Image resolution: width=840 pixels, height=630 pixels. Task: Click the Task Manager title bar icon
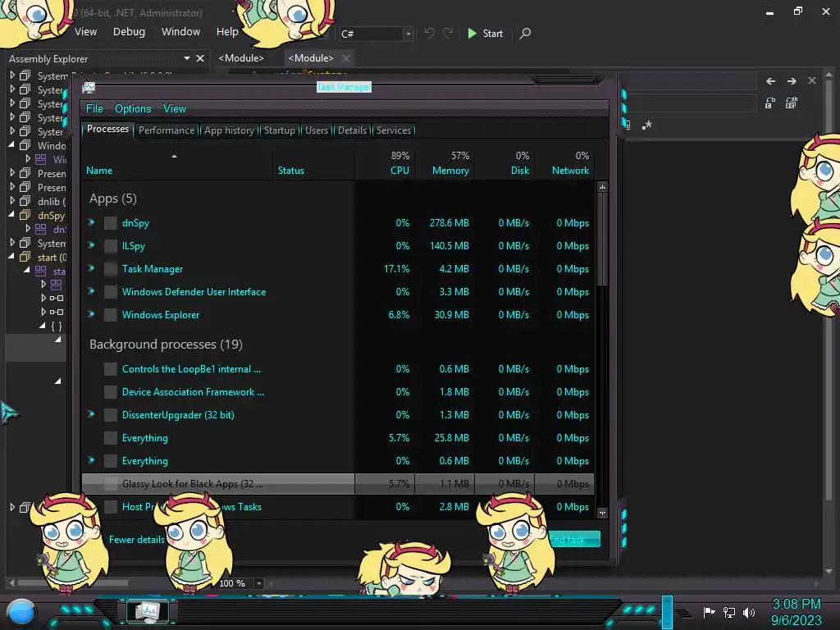coord(89,87)
